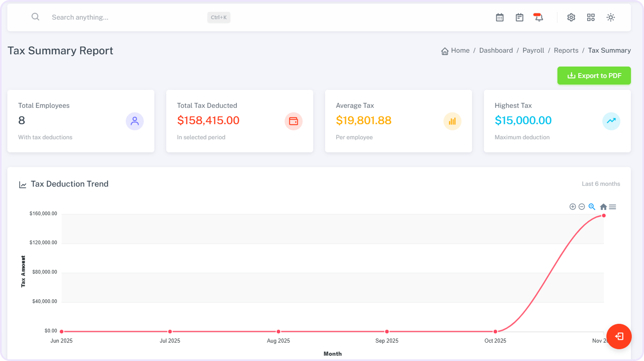Click the Export to PDF button
Image resolution: width=644 pixels, height=361 pixels.
point(594,76)
